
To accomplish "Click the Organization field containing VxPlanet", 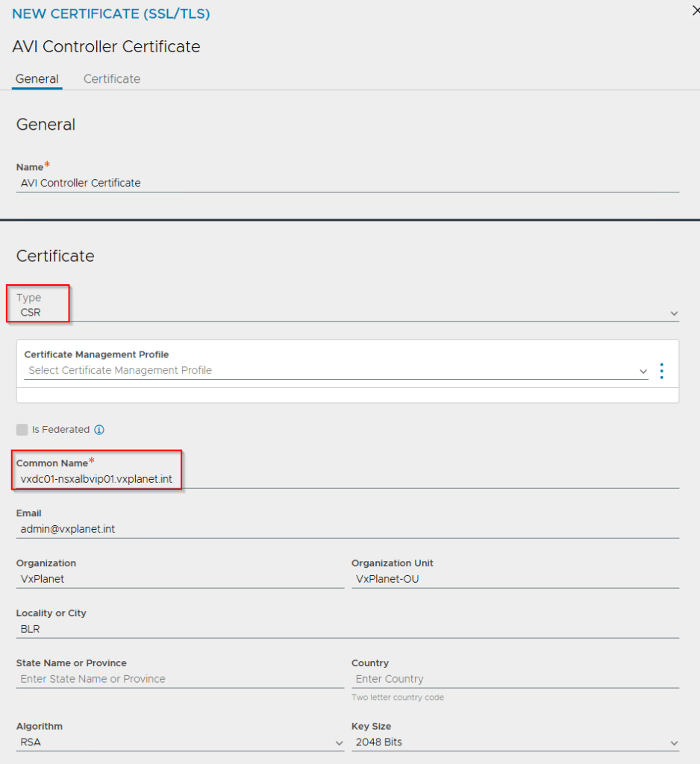I will pyautogui.click(x=149, y=579).
